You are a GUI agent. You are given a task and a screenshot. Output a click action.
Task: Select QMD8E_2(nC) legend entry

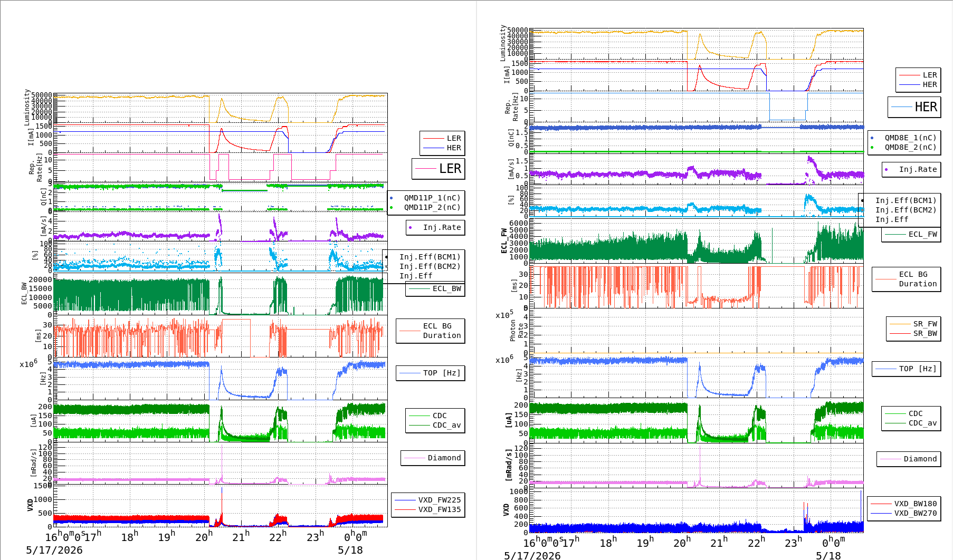click(x=910, y=147)
